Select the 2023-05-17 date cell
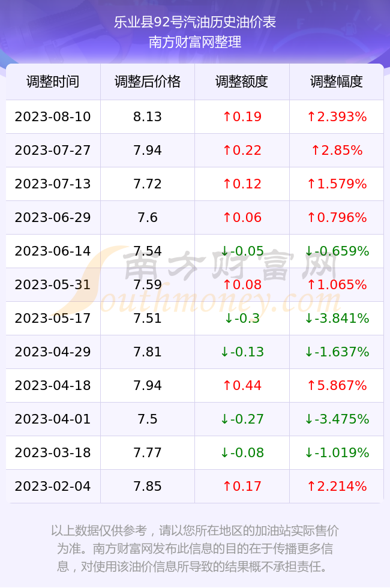 coord(53,318)
